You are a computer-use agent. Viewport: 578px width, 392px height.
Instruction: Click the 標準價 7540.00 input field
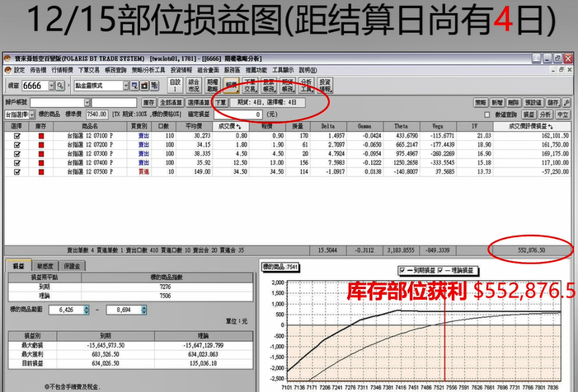tap(96, 114)
